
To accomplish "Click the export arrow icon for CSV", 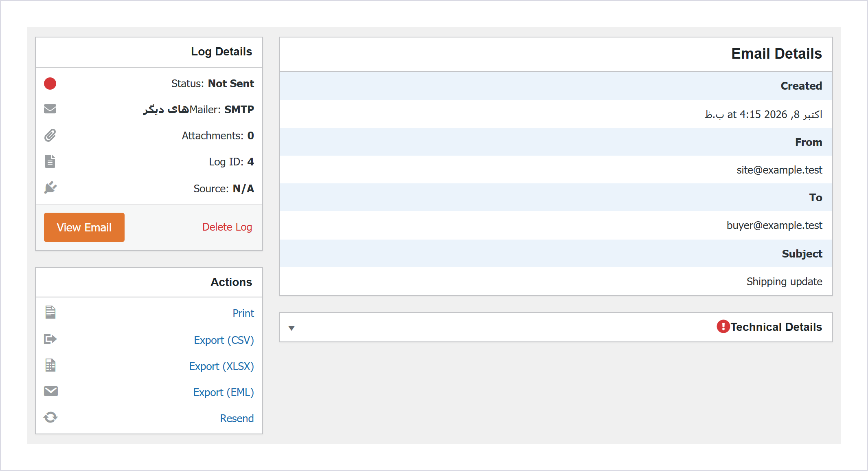I will [x=50, y=339].
